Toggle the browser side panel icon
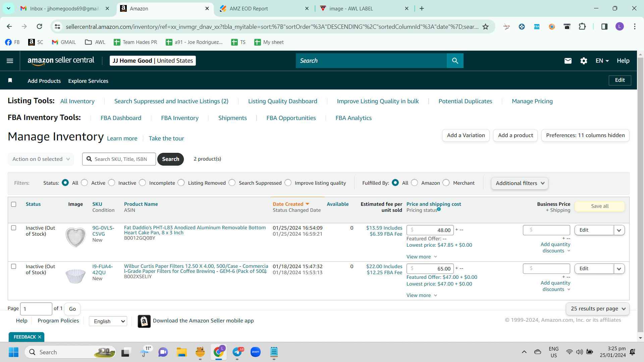644x362 pixels. click(604, 26)
